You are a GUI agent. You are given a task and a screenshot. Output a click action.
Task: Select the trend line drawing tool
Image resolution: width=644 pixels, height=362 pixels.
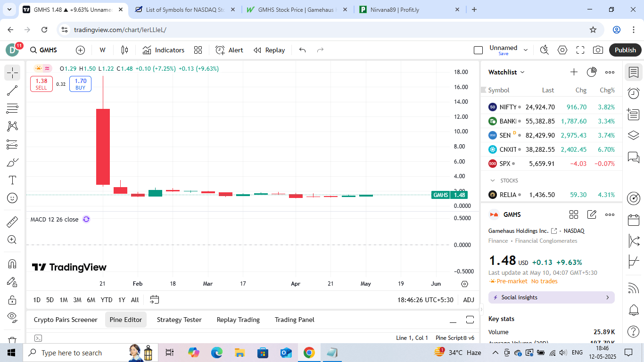(12, 91)
